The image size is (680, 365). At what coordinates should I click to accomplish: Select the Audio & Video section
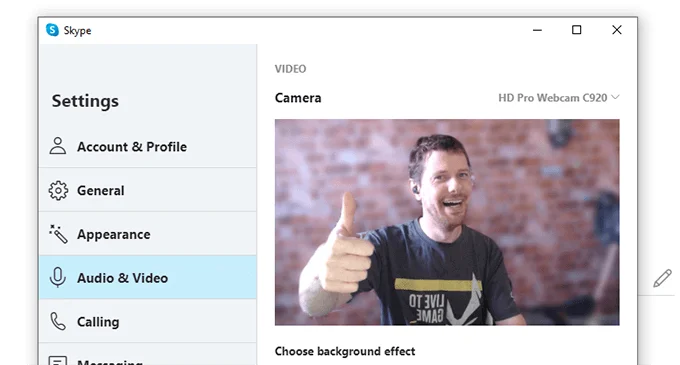[148, 277]
